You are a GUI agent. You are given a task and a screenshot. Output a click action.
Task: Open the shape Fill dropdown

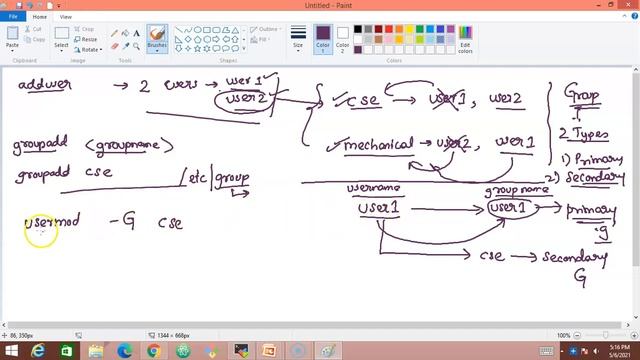tap(260, 40)
